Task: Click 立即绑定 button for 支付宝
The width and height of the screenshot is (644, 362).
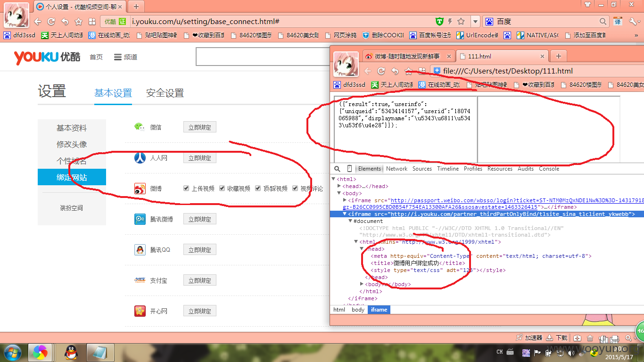Action: (200, 280)
